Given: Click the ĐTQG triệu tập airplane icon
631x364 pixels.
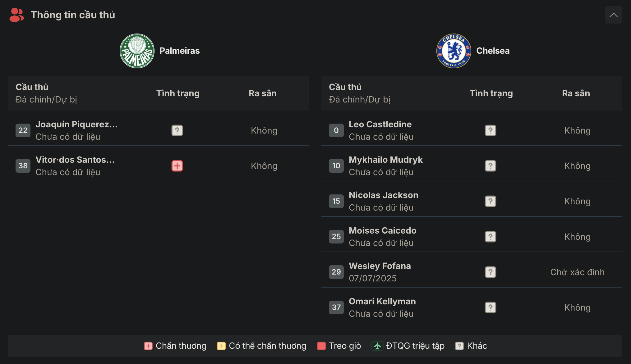Looking at the screenshot, I should 377,346.
